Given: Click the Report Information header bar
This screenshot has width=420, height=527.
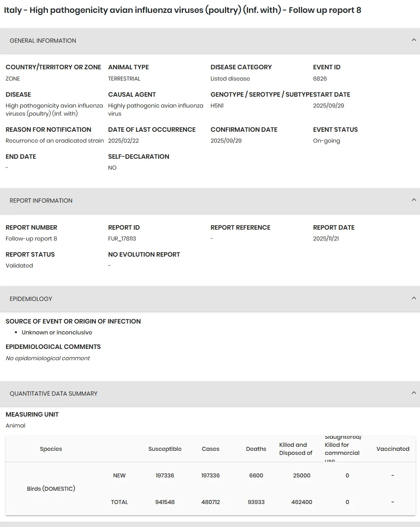Looking at the screenshot, I should point(210,201).
